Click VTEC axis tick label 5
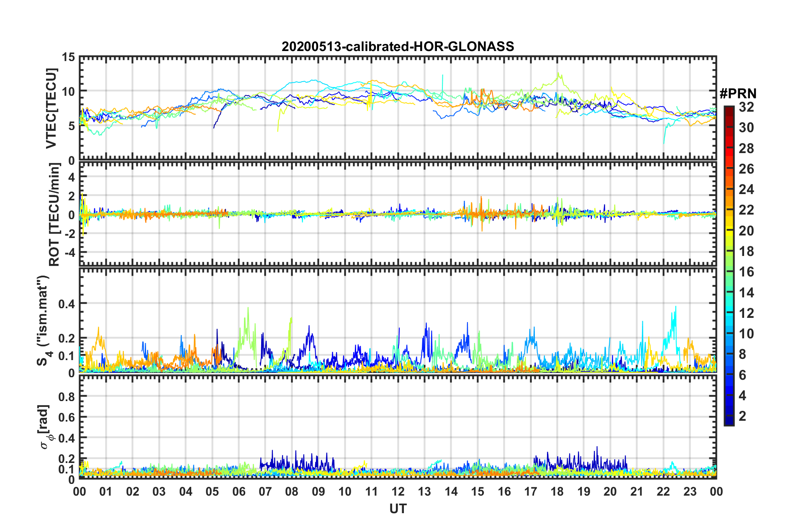This screenshot has height=532, width=796. coord(72,126)
